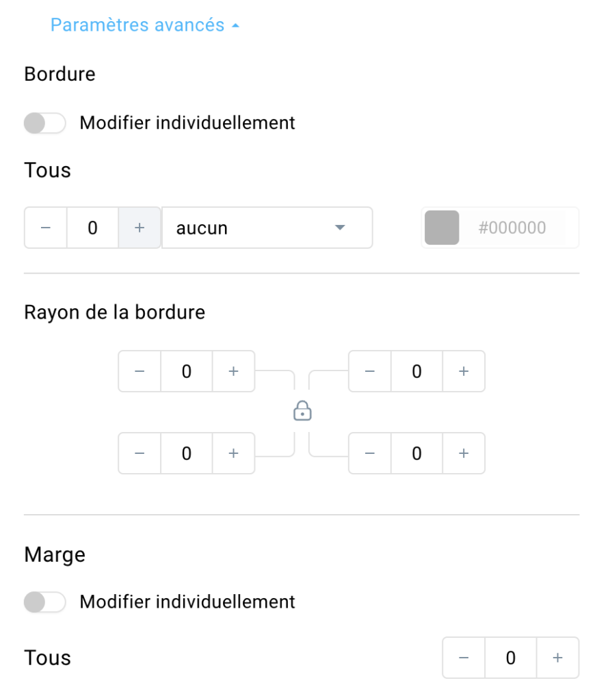Increase the top-right border radius
Image resolution: width=610 pixels, height=700 pixels.
tap(464, 371)
